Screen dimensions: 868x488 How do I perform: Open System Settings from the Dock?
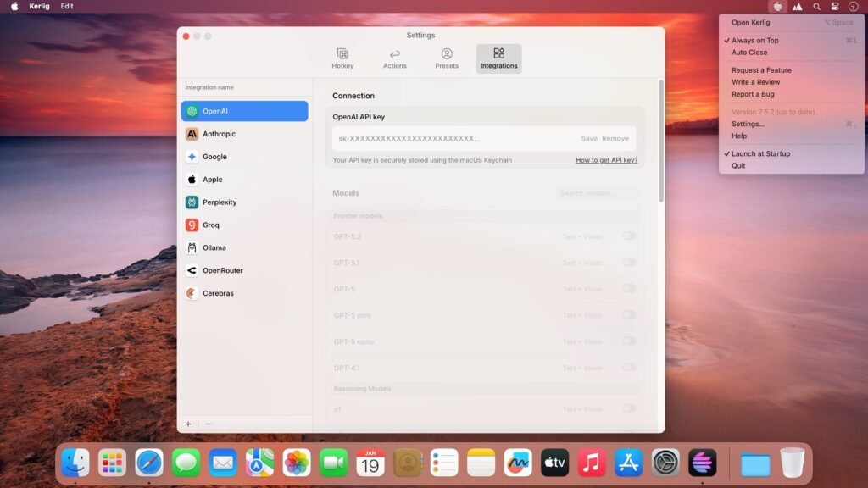tap(666, 463)
